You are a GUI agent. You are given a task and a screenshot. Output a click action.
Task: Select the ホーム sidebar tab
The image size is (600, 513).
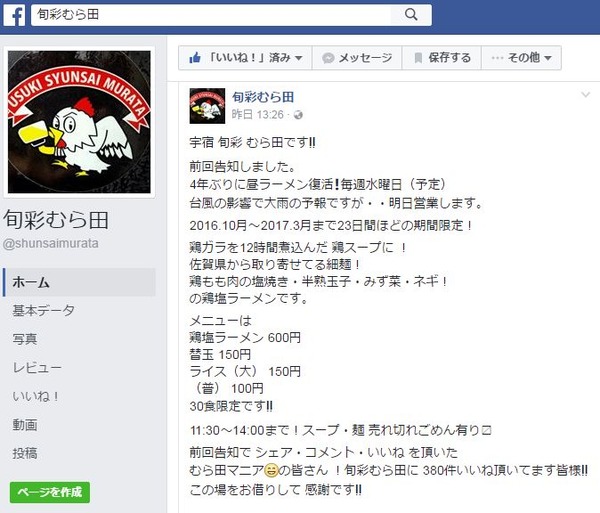[x=79, y=282]
